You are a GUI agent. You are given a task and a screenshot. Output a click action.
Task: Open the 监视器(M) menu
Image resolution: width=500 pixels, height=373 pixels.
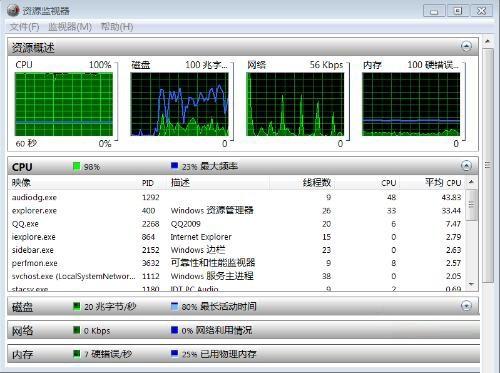point(70,27)
